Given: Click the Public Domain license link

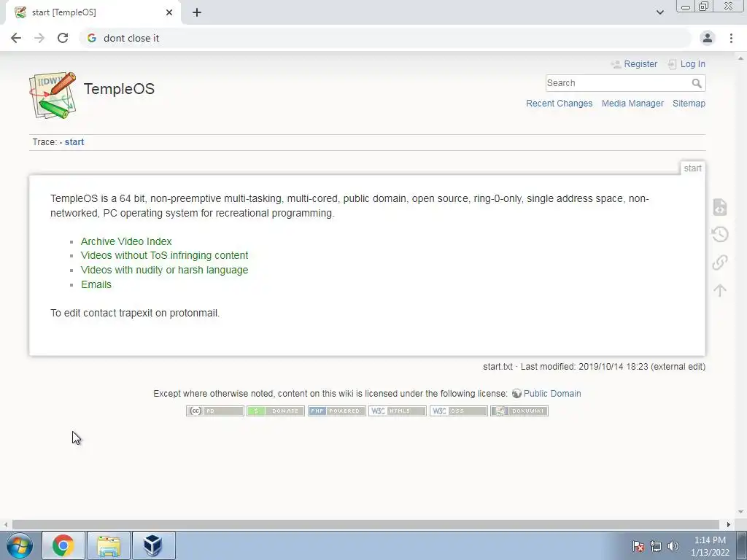Looking at the screenshot, I should [x=552, y=393].
